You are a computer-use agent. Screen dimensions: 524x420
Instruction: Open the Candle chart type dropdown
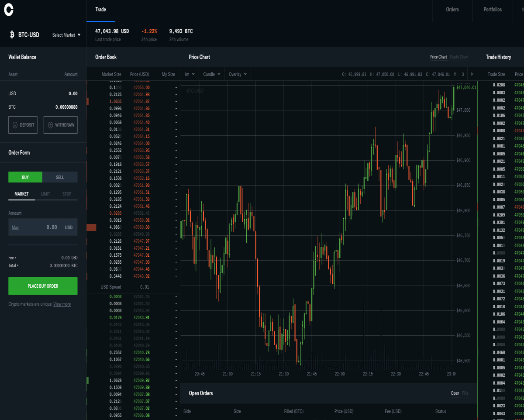point(212,74)
